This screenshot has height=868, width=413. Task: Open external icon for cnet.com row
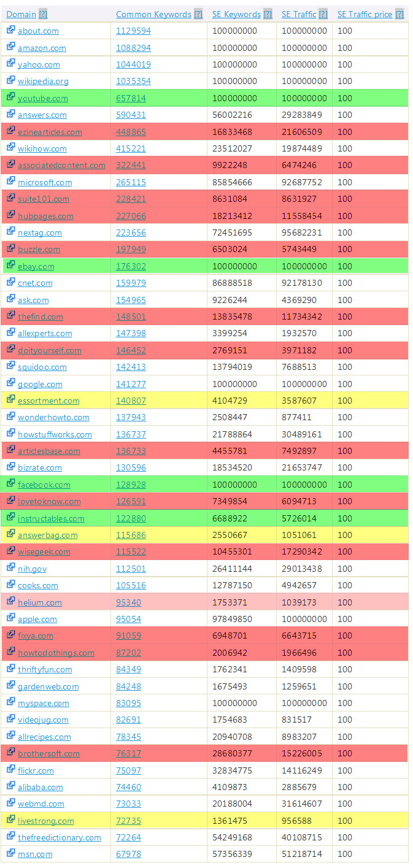pyautogui.click(x=11, y=282)
